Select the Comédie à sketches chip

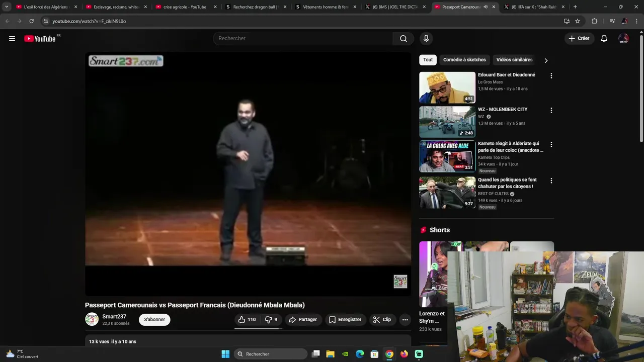(x=464, y=60)
